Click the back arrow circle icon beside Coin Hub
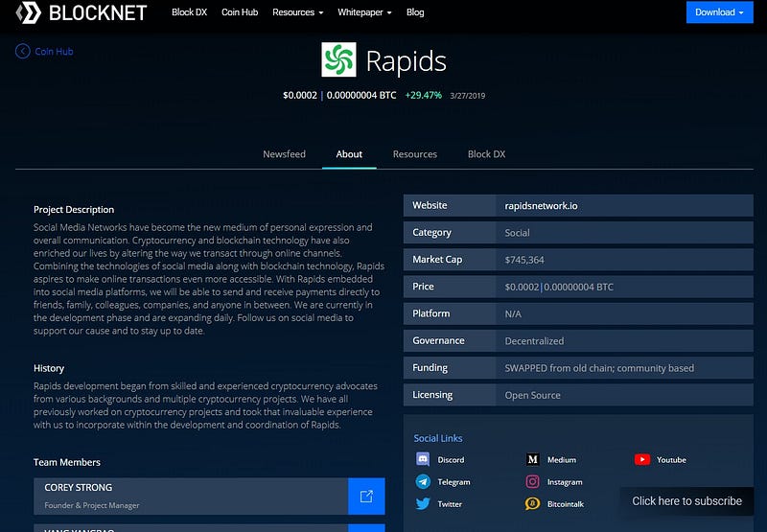 point(22,51)
